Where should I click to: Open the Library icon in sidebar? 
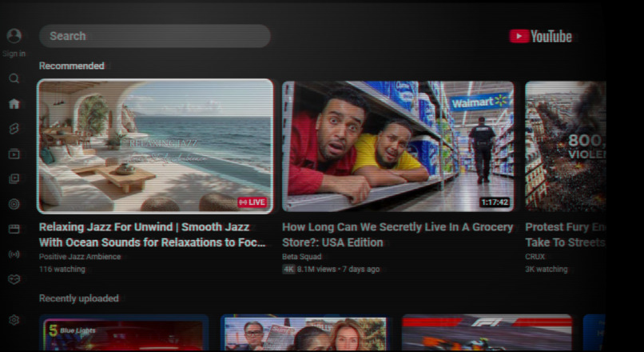pyautogui.click(x=14, y=179)
